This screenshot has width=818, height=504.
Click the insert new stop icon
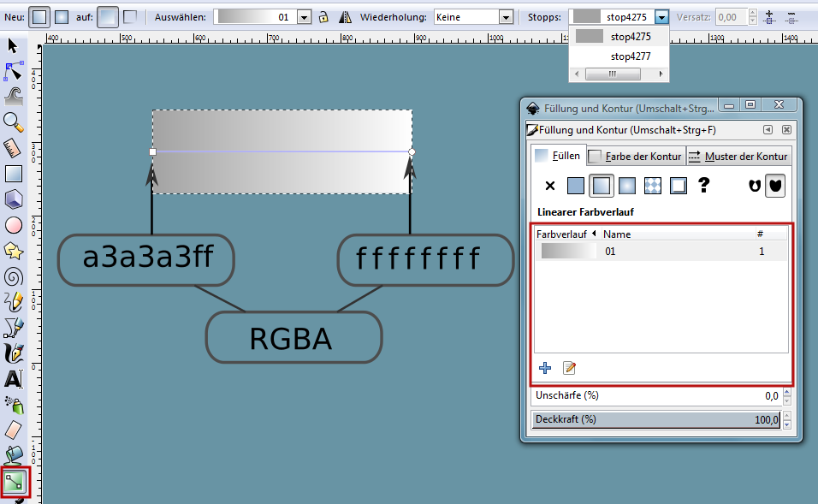(x=769, y=17)
